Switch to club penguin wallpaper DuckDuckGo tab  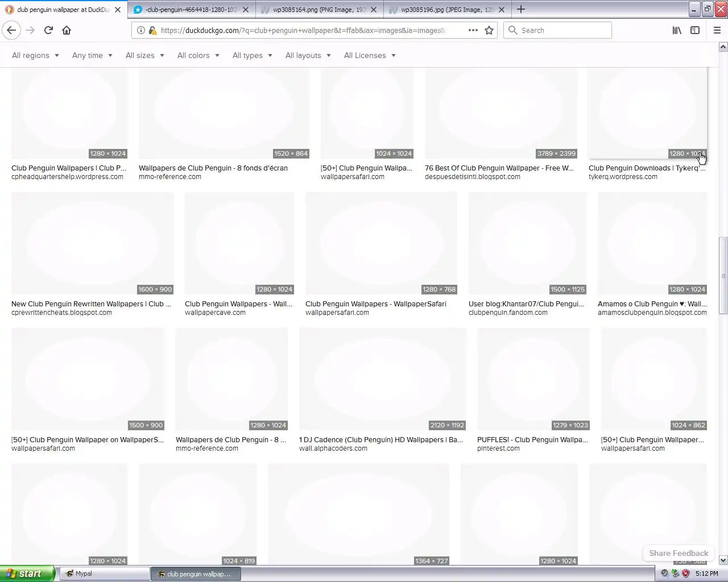click(x=63, y=10)
